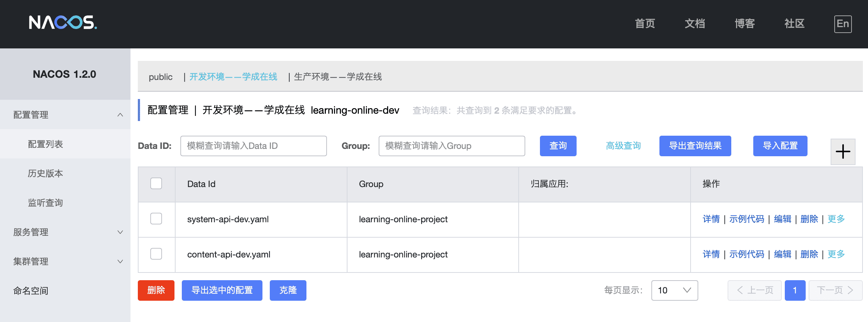Click 编辑 for content-api-dev.yaml
Viewport: 868px width, 322px height.
coord(783,254)
